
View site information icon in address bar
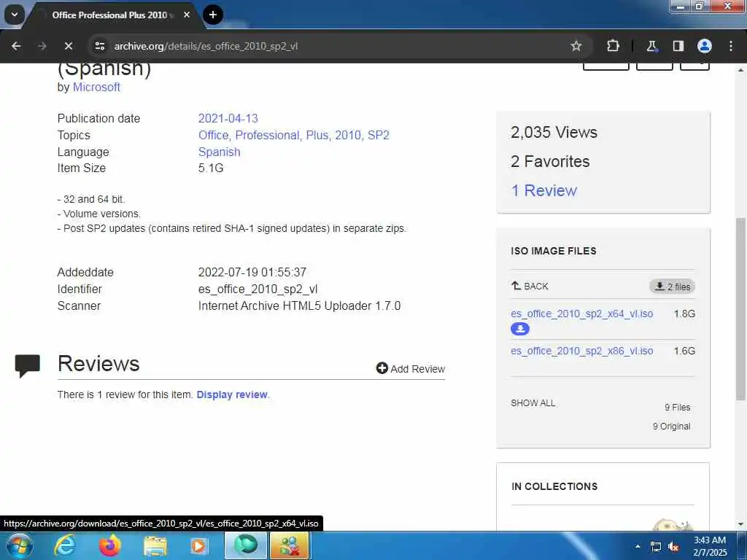(x=99, y=46)
